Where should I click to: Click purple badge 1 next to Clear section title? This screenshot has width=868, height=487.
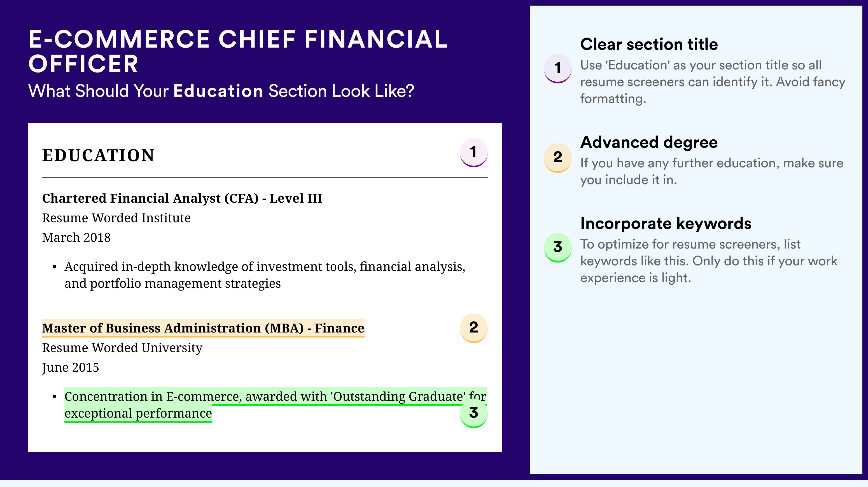tap(558, 68)
